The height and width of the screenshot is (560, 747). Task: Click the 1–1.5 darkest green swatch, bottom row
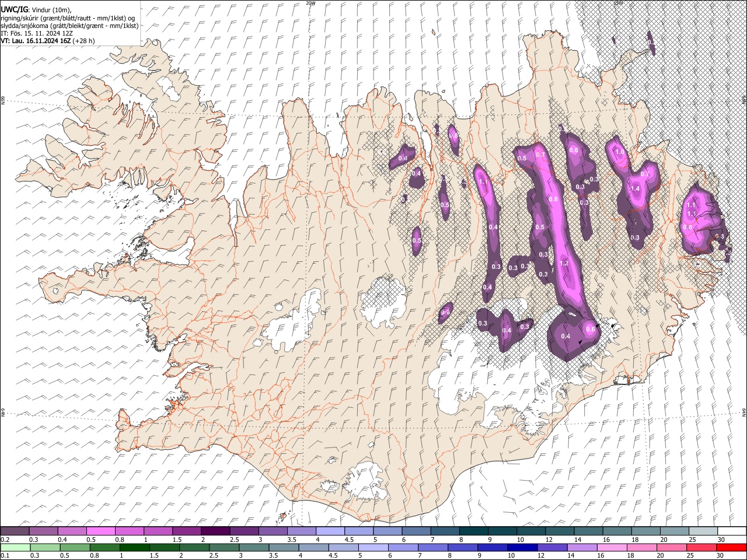point(135,547)
